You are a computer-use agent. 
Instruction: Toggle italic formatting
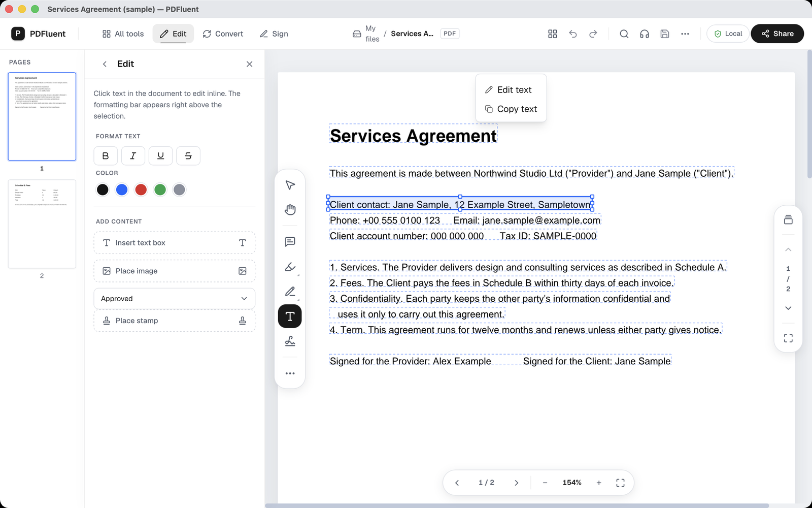pyautogui.click(x=133, y=156)
